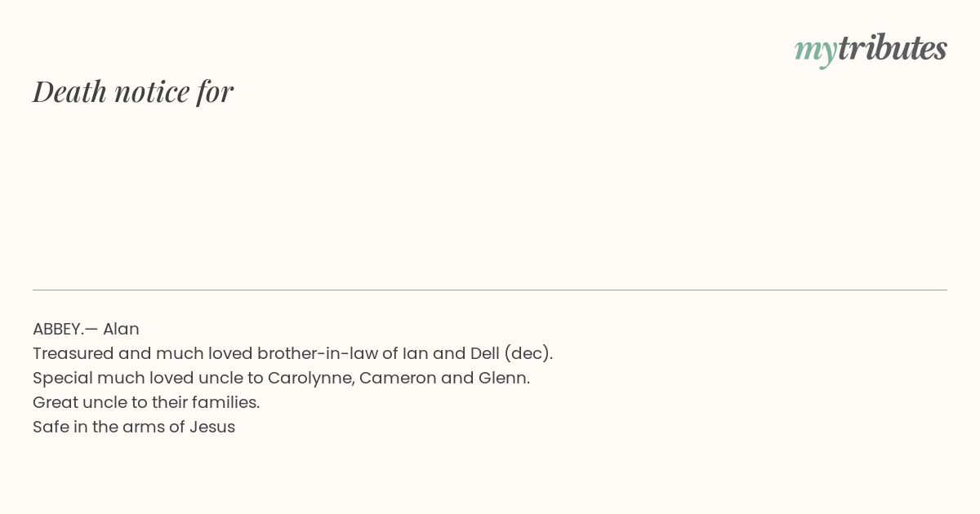Click the name "Cameron"
Image resolution: width=980 pixels, height=514 pixels.
[398, 378]
